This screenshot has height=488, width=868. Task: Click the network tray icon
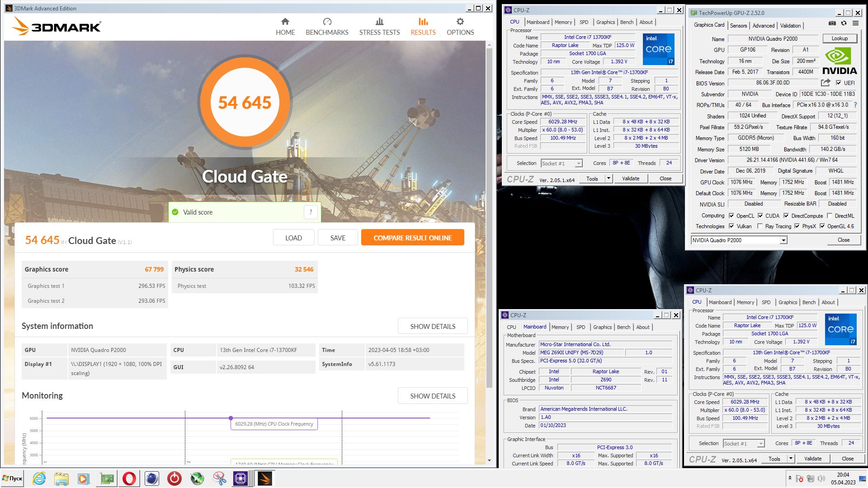[810, 479]
